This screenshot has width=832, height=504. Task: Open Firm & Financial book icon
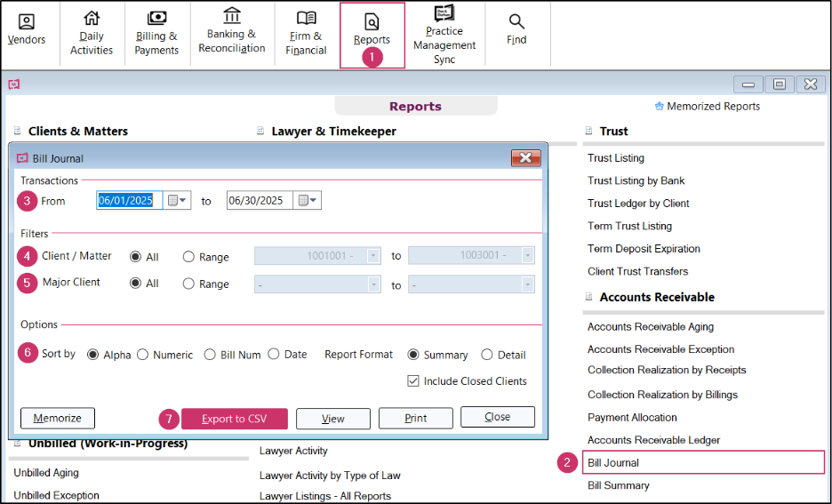coord(306,18)
